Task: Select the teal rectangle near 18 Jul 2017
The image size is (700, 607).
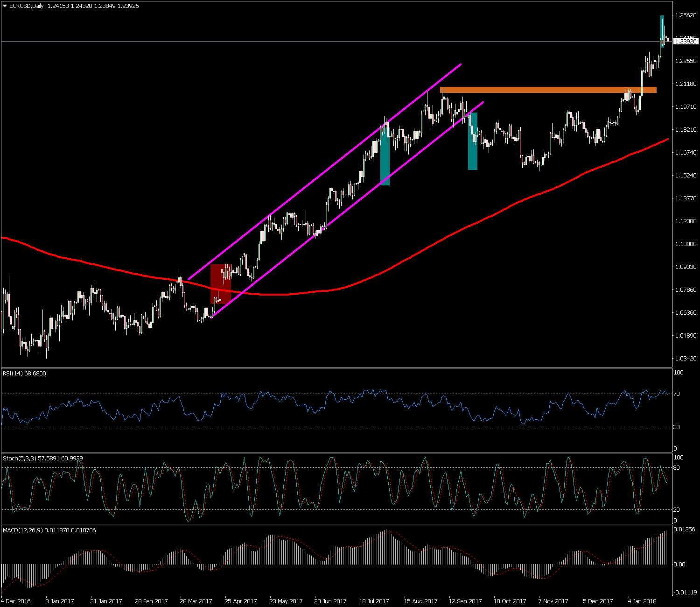Action: 385,159
